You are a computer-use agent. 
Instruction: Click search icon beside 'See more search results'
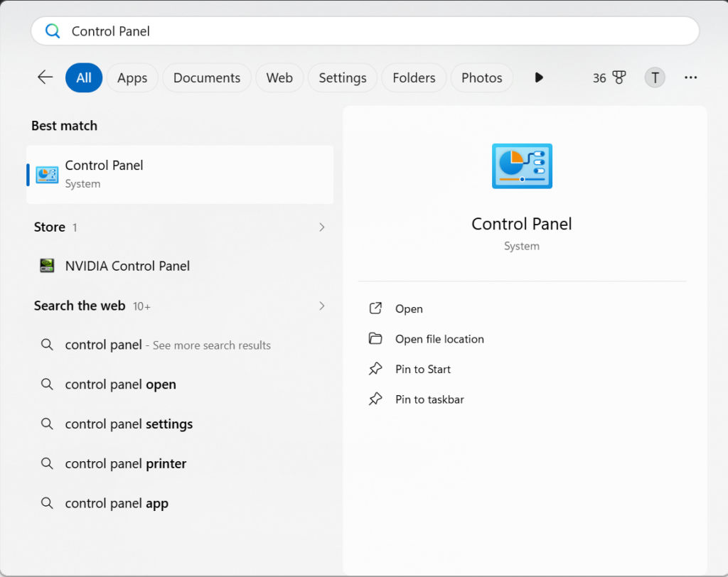point(47,345)
